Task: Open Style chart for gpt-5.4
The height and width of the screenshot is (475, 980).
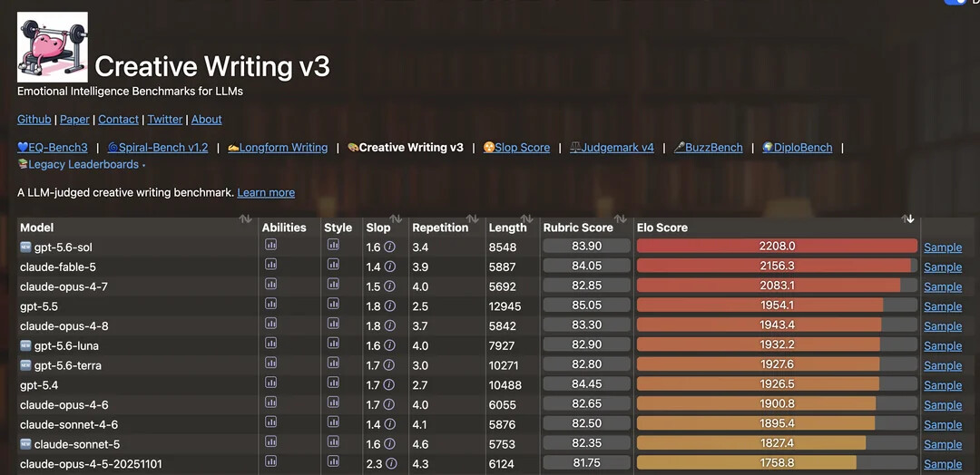Action: pyautogui.click(x=333, y=383)
